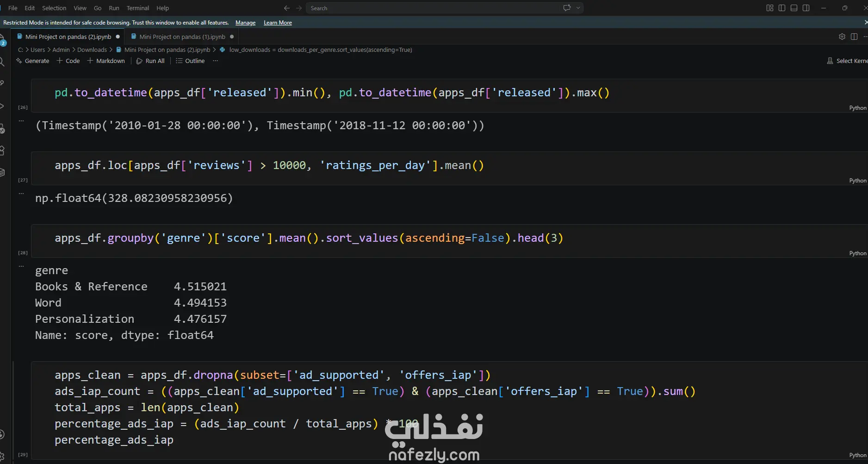Click the low_downloads cell breadcrumb
The height and width of the screenshot is (464, 868).
(316, 50)
